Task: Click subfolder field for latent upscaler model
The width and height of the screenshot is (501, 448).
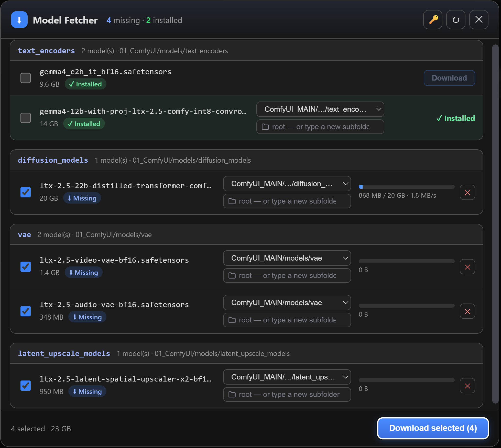Action: click(x=287, y=394)
